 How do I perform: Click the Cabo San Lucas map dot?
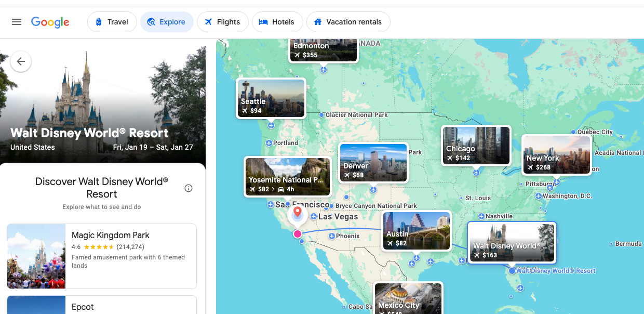pyautogui.click(x=344, y=307)
